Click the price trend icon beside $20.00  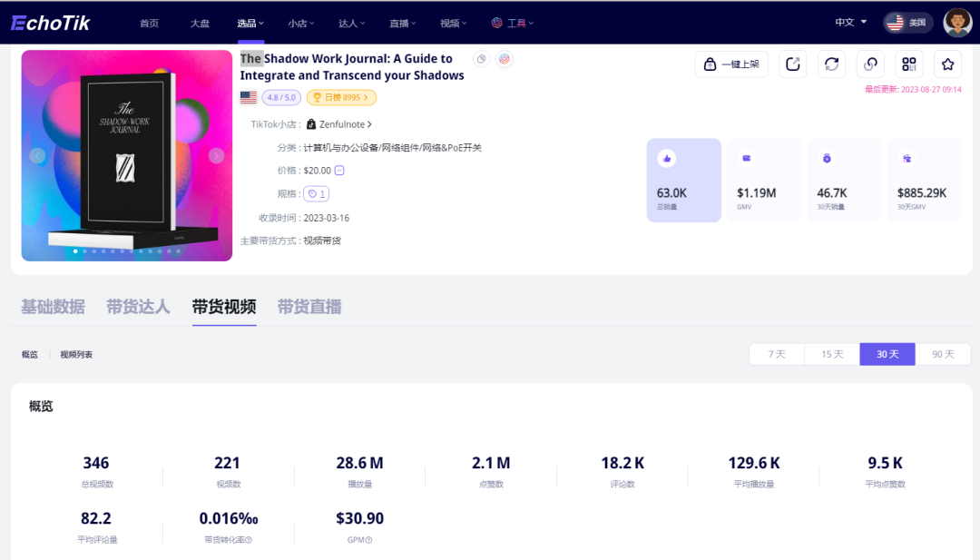pyautogui.click(x=339, y=171)
